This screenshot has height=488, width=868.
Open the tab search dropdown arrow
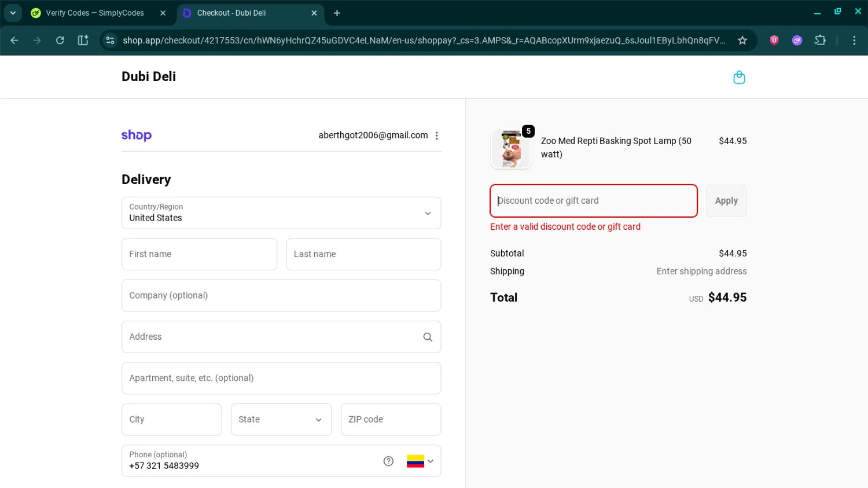(x=13, y=13)
